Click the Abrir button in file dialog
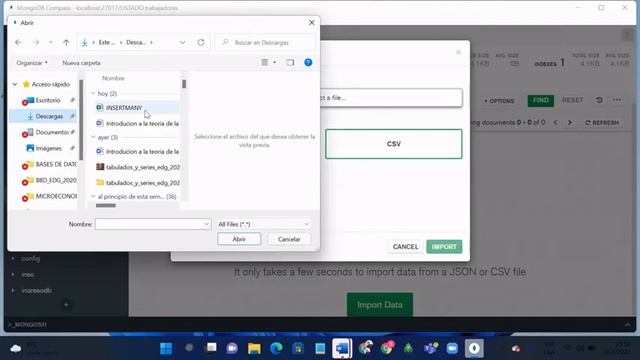Screen dimensions: 640x360 [x=239, y=239]
